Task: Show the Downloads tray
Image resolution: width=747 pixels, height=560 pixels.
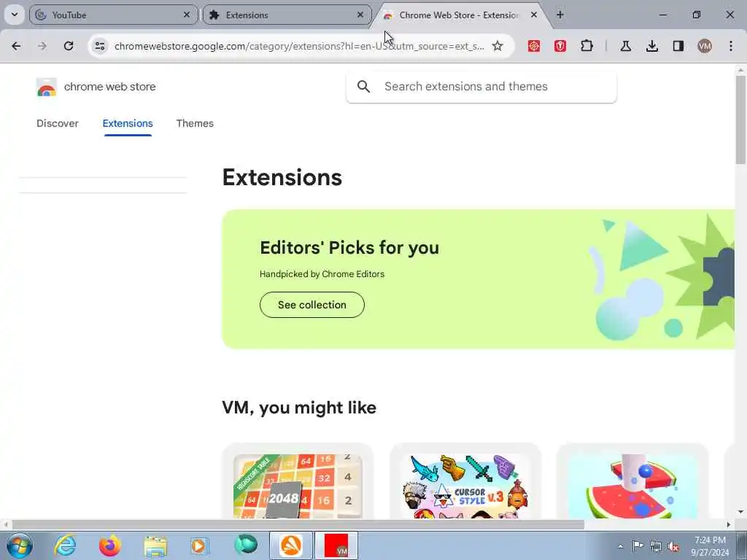Action: point(652,46)
